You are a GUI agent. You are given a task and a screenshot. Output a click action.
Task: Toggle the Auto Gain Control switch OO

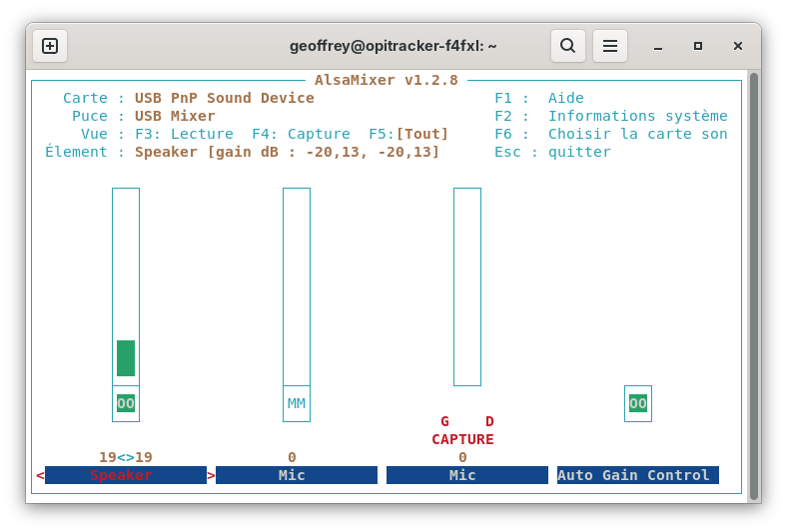tap(638, 403)
